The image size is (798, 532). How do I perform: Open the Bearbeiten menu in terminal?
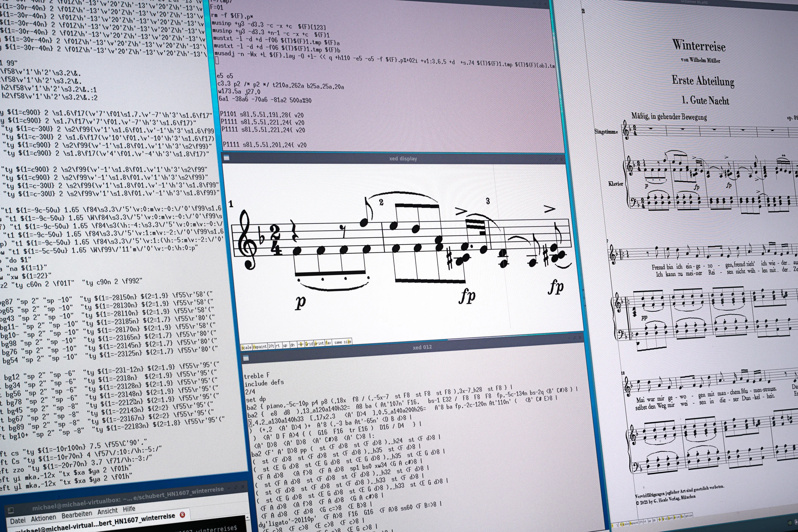coord(77,515)
